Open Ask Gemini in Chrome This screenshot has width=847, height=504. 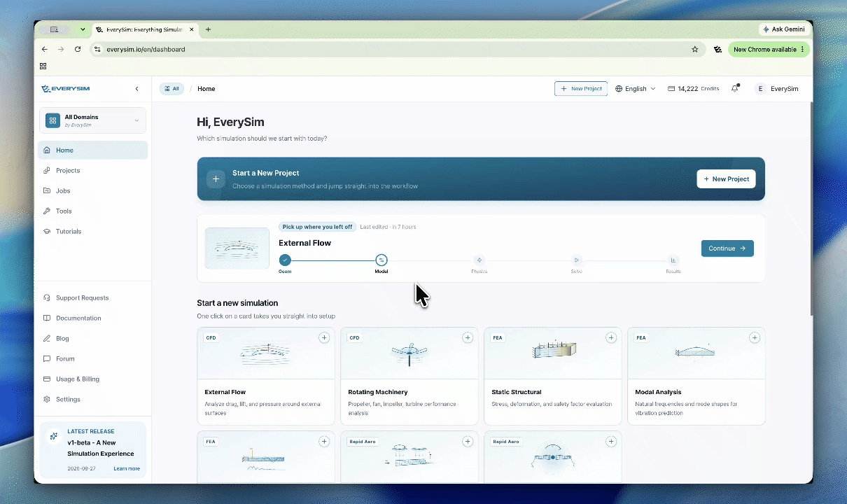[784, 29]
